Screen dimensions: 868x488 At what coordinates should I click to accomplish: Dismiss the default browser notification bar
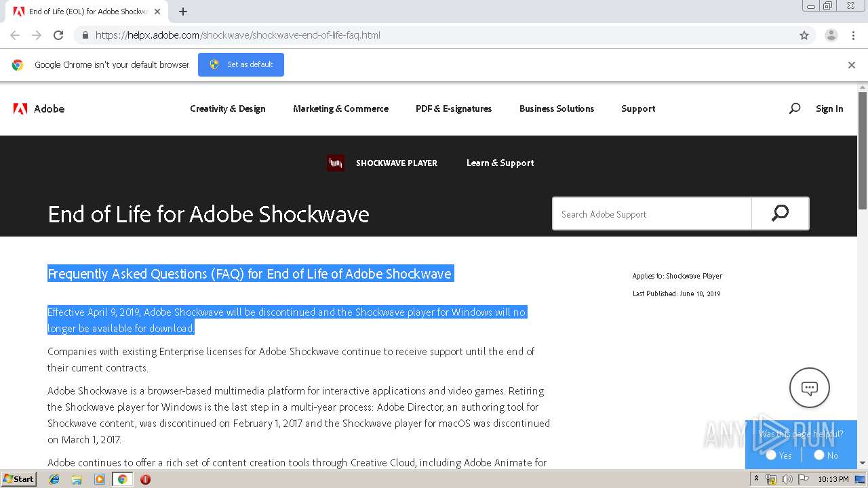[852, 65]
